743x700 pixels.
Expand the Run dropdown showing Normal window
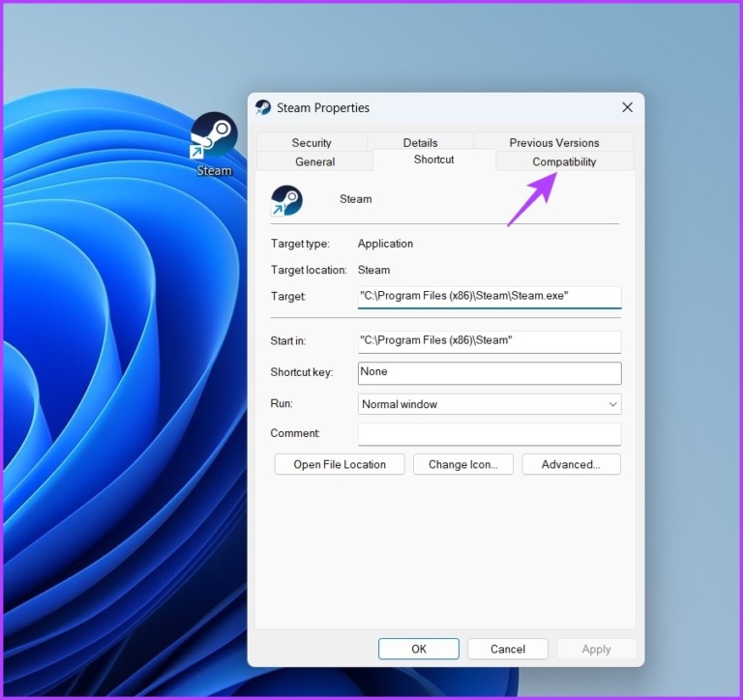[x=489, y=404]
